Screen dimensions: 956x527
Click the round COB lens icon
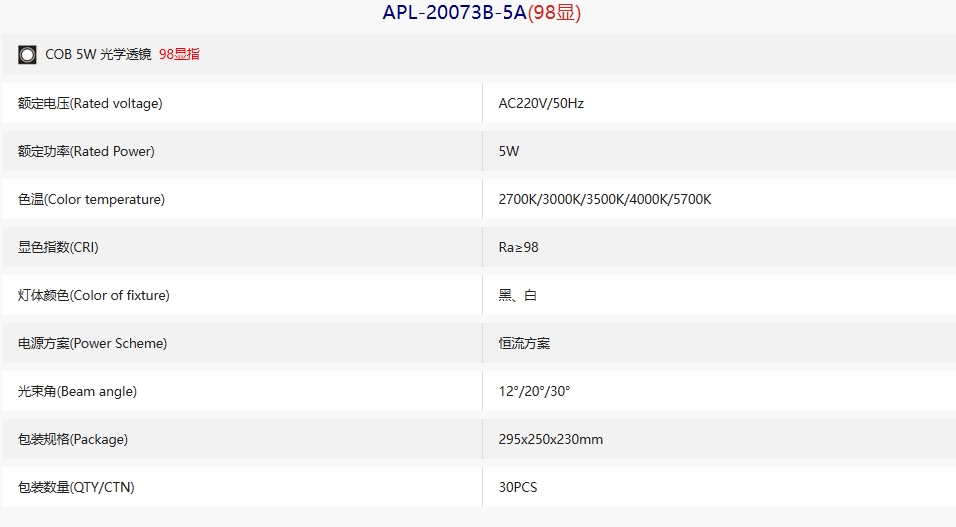pos(27,55)
